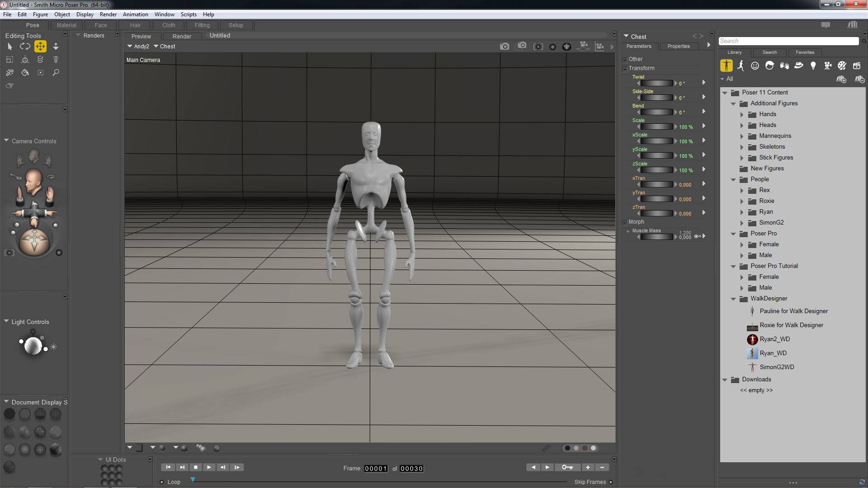868x488 pixels.
Task: Click the yScale parameter dial
Action: coord(657,155)
